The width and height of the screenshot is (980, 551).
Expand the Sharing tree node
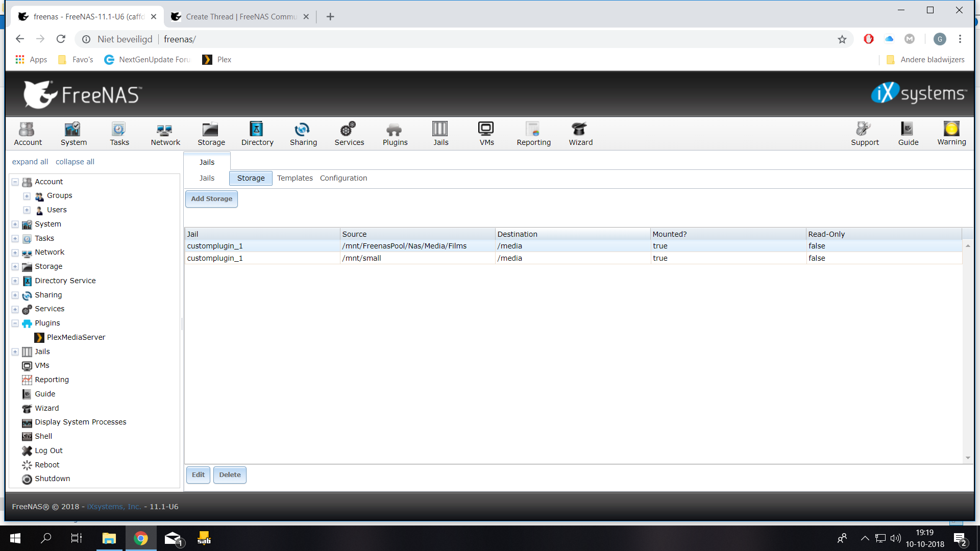pos(15,295)
